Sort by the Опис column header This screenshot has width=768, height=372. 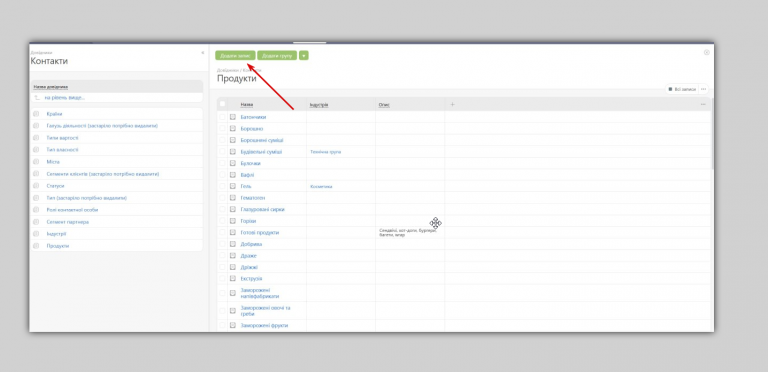tap(384, 104)
